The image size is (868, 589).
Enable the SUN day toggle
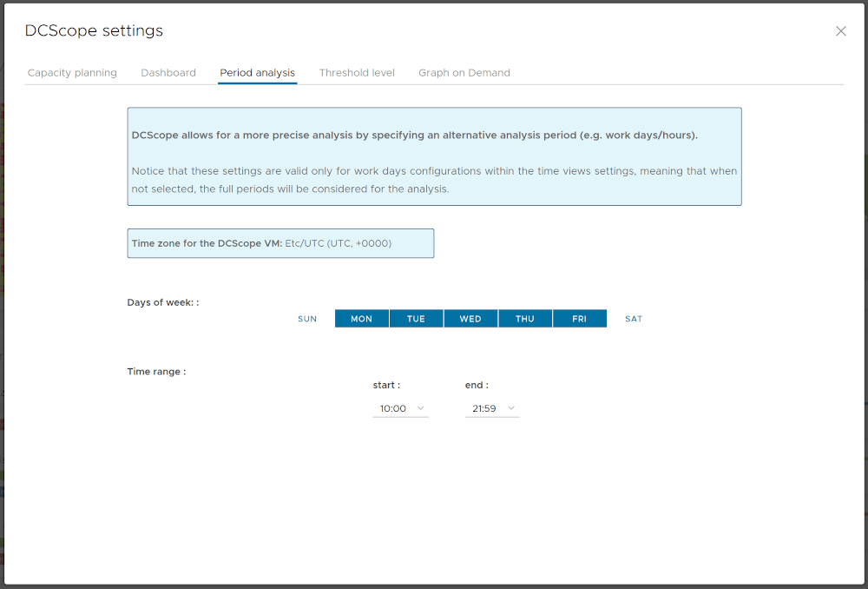coord(307,319)
